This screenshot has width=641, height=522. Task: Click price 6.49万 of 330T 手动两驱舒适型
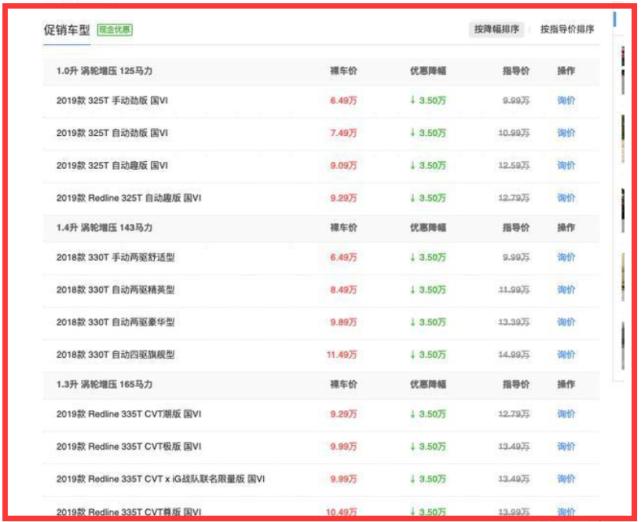pos(343,257)
